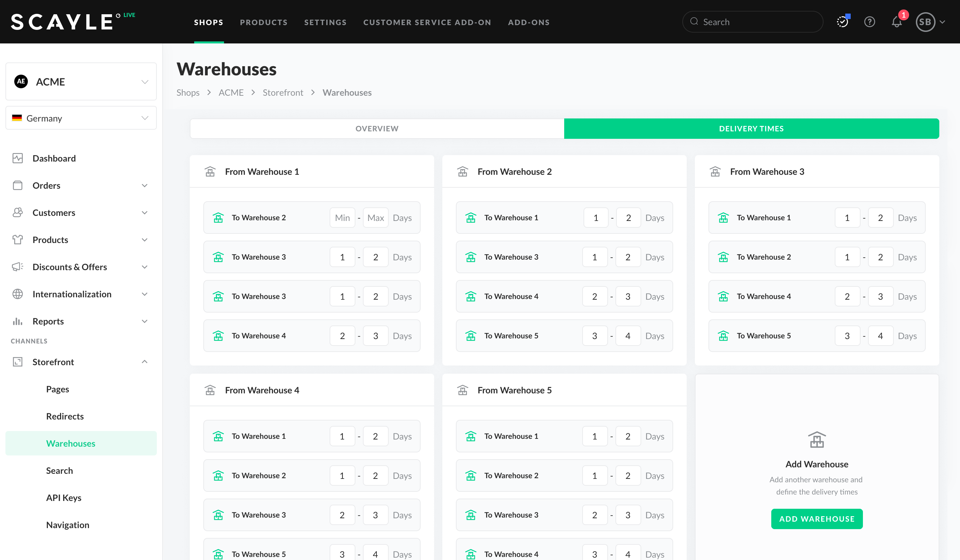Viewport: 960px width, 560px height.
Task: Click the notifications bell icon
Action: (x=897, y=22)
